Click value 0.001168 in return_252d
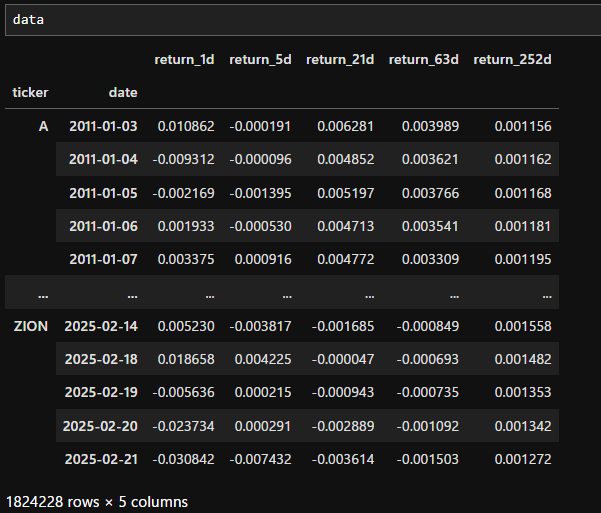This screenshot has height=513, width=601. (523, 193)
